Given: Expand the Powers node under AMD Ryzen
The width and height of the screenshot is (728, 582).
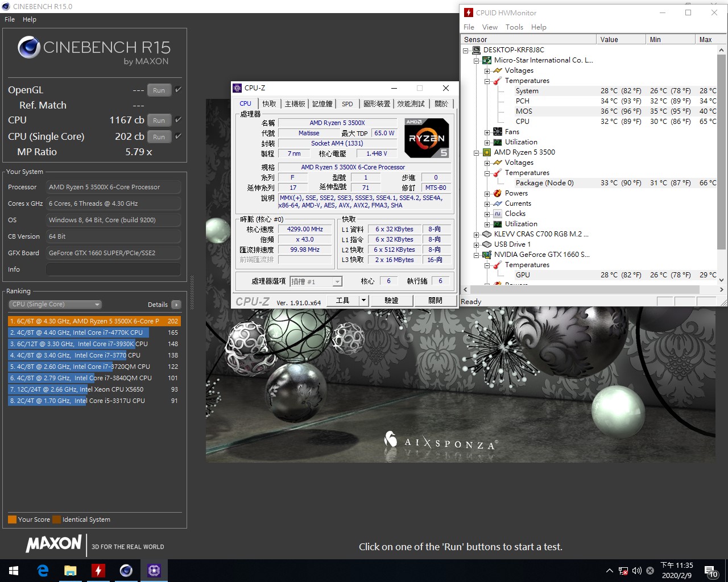Looking at the screenshot, I should tap(487, 193).
